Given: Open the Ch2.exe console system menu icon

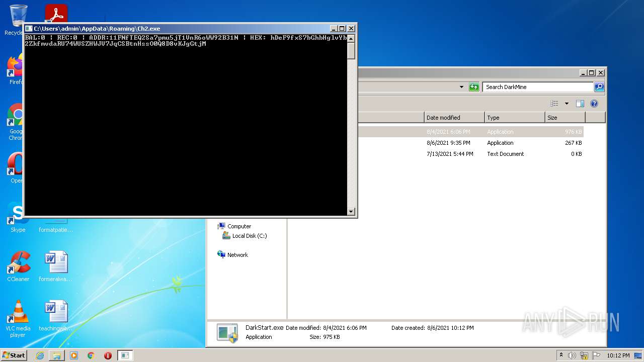Looking at the screenshot, I should 29,29.
